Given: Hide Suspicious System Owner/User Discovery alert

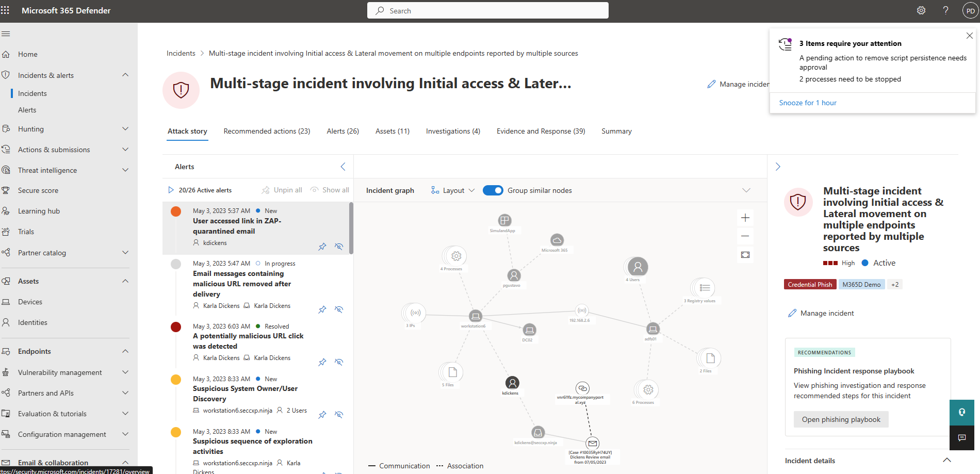Looking at the screenshot, I should tap(339, 415).
